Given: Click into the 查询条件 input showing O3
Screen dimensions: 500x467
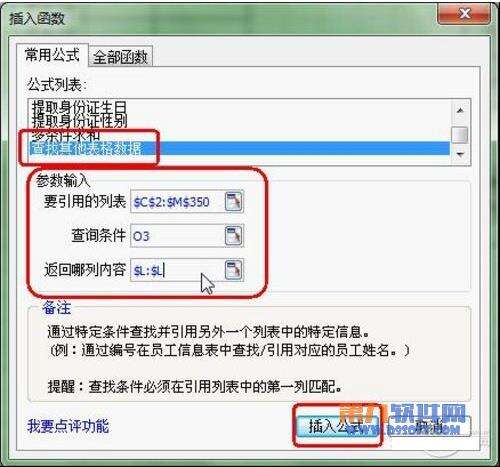Looking at the screenshot, I should (x=178, y=236).
